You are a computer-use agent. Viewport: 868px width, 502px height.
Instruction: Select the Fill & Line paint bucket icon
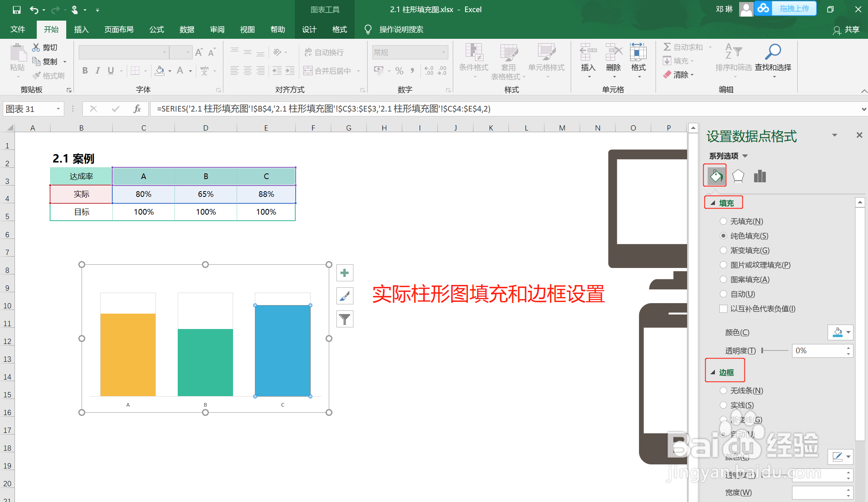pos(716,176)
